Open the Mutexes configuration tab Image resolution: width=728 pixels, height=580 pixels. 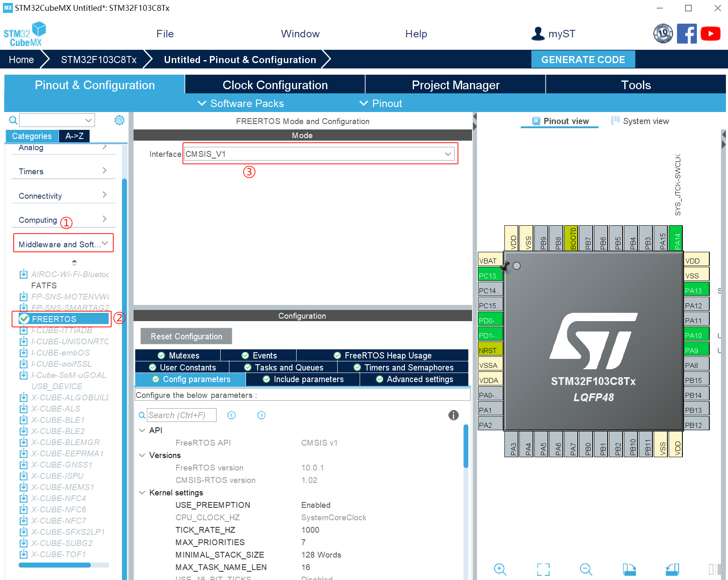click(178, 355)
